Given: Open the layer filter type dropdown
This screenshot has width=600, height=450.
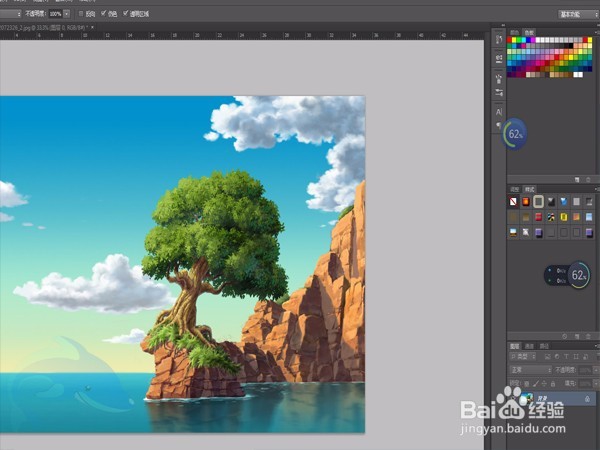Looking at the screenshot, I should 523,357.
